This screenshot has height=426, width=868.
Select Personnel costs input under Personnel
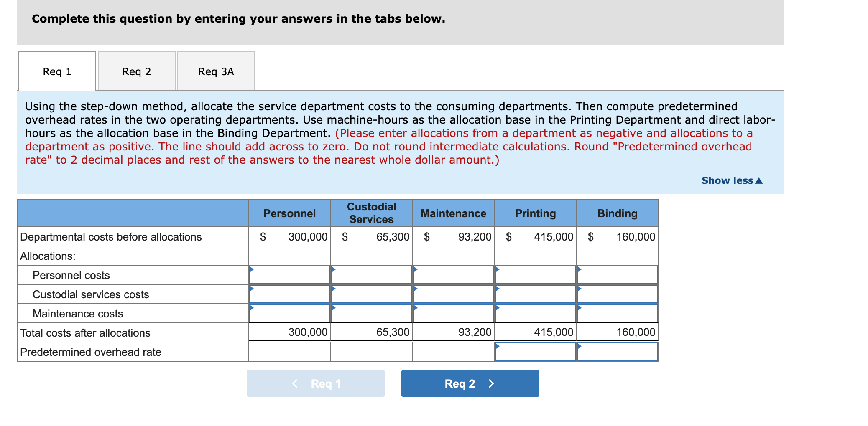290,275
